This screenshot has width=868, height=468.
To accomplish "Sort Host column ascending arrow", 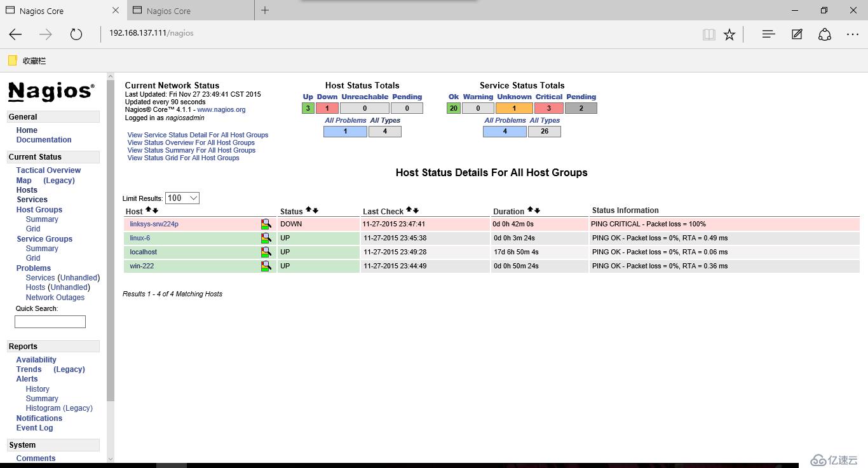I will point(149,210).
